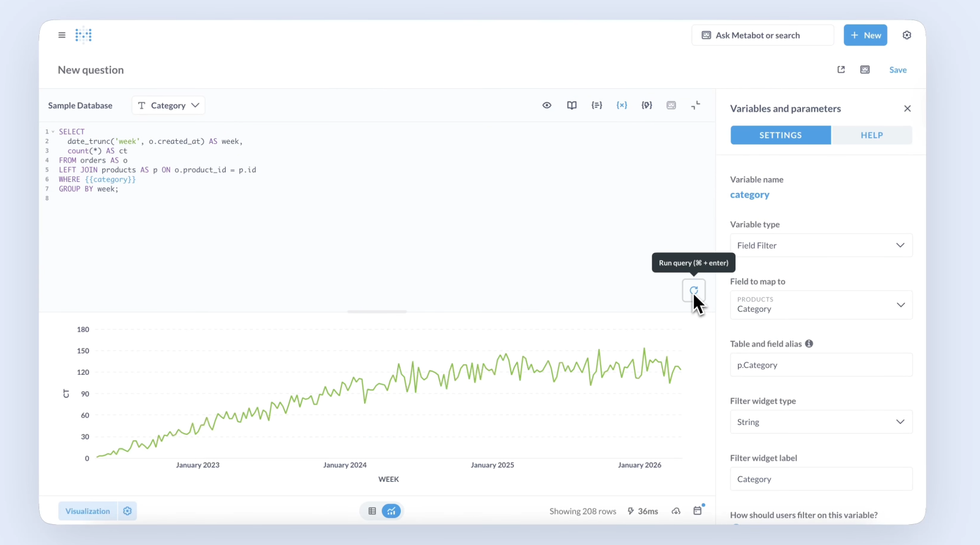Format the query with the {=} icon

pos(596,105)
